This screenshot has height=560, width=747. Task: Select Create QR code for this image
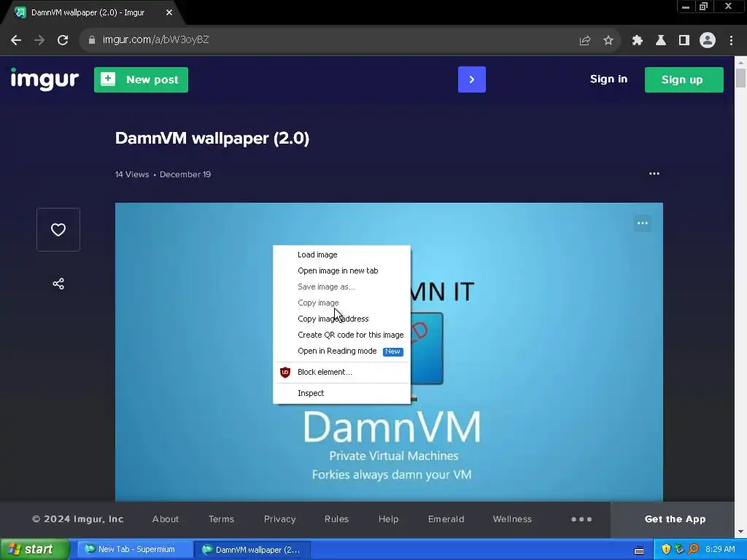coord(341,335)
